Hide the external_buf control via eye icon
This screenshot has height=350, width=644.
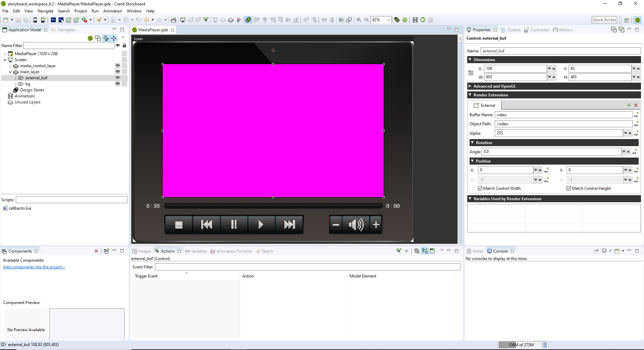coord(118,78)
